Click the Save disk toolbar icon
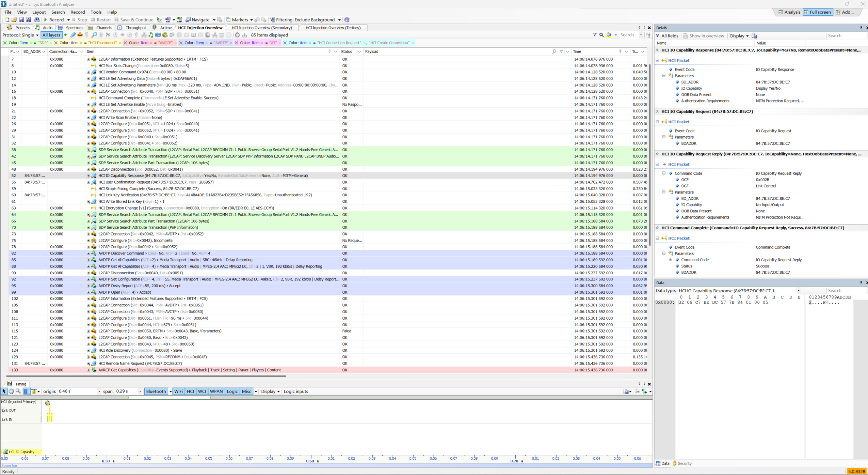The image size is (868, 475). tap(21, 20)
